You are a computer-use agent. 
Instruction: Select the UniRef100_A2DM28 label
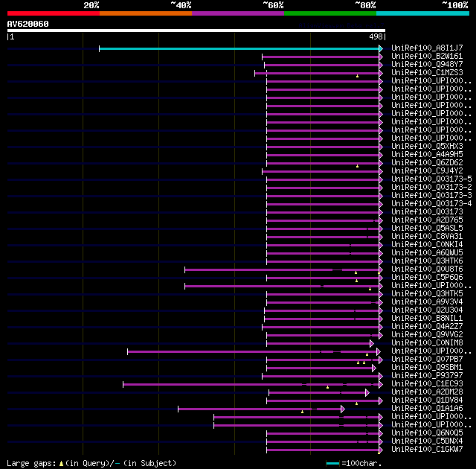[427, 392]
